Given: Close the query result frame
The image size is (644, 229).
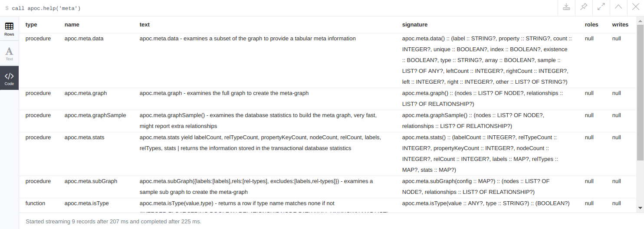Looking at the screenshot, I should point(636,7).
